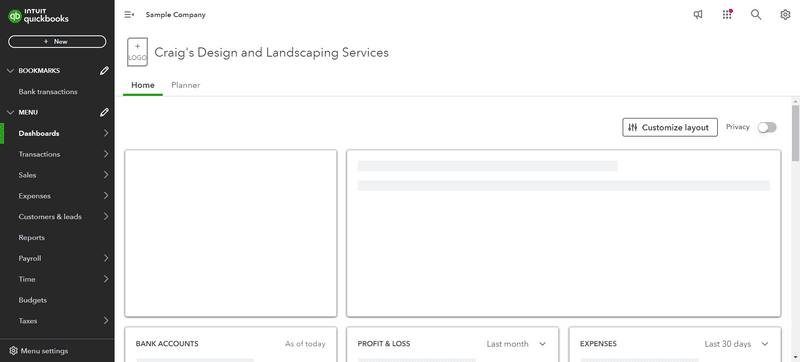This screenshot has height=362, width=800.
Task: Click Menu settings link
Action: [x=44, y=351]
